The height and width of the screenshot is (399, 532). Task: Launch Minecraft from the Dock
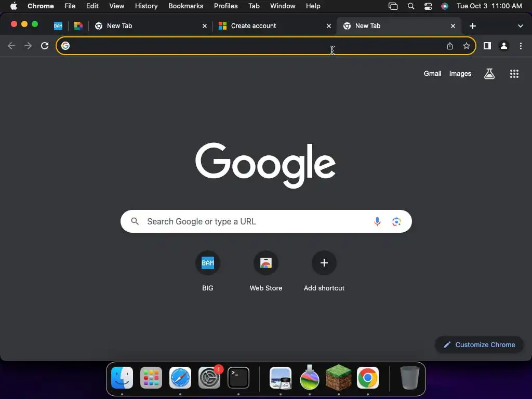coord(339,378)
